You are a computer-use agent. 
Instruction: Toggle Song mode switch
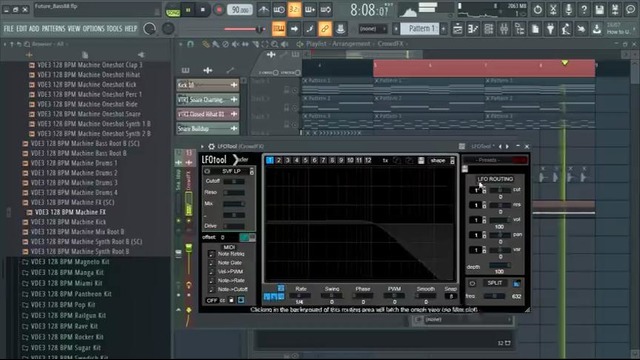pyautogui.click(x=173, y=10)
